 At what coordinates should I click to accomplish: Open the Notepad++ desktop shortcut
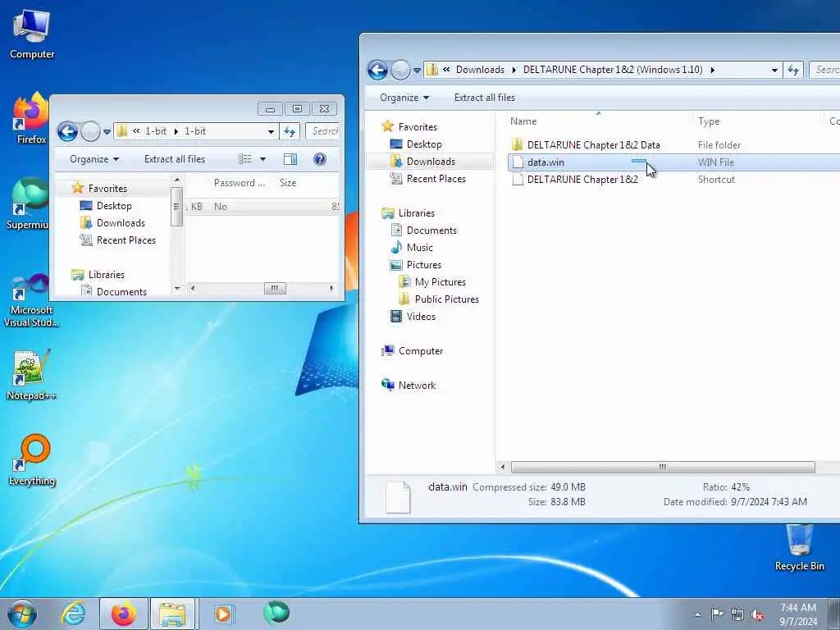[x=31, y=375]
